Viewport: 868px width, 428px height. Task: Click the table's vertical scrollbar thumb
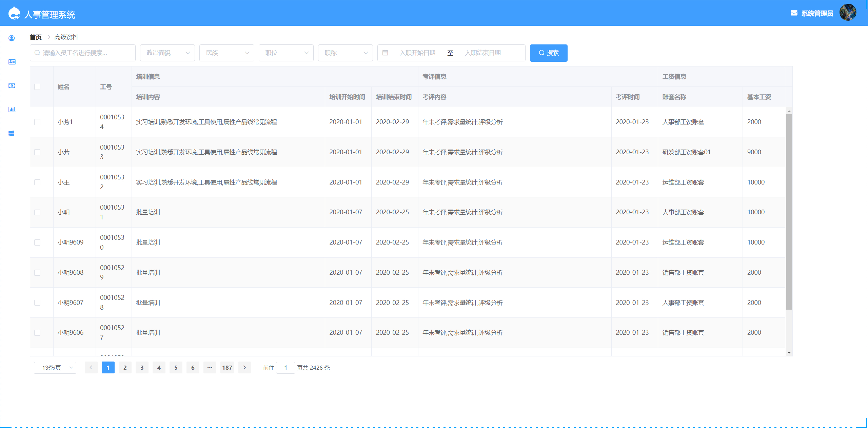[789, 212]
